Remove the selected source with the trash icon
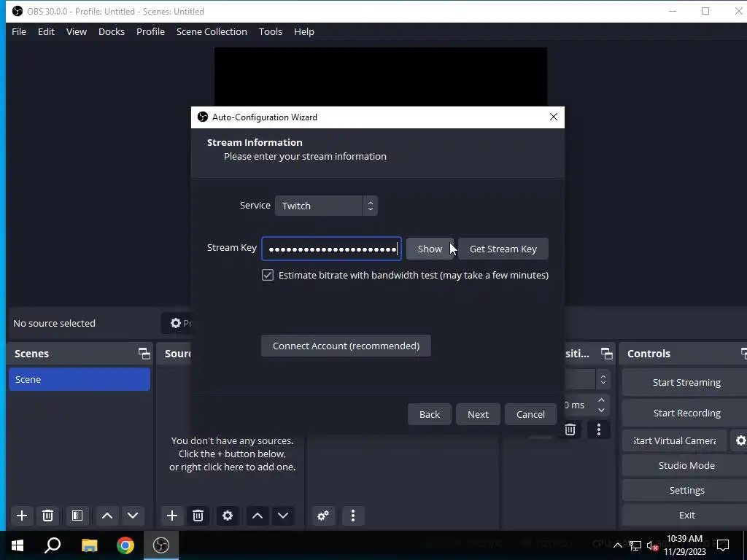Viewport: 747px width, 560px height. (x=198, y=516)
